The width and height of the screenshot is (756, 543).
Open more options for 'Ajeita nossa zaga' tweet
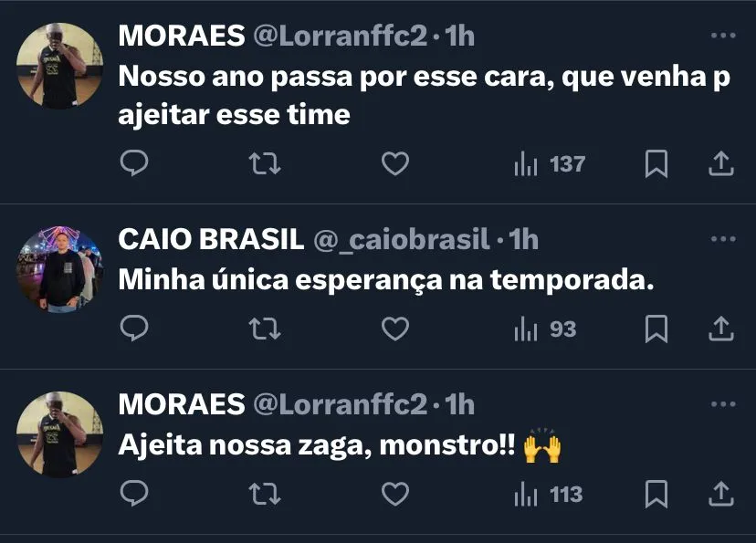pyautogui.click(x=722, y=404)
